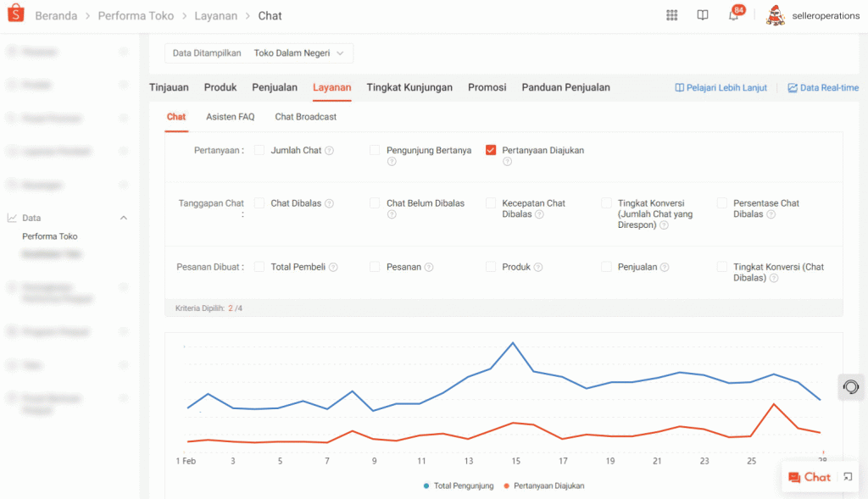Click the customer support headset icon
The height and width of the screenshot is (499, 868).
[850, 387]
